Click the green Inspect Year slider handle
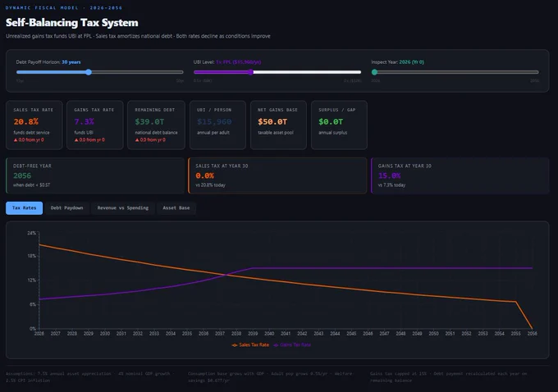Viewport: 558px width, 392px height. click(x=374, y=72)
